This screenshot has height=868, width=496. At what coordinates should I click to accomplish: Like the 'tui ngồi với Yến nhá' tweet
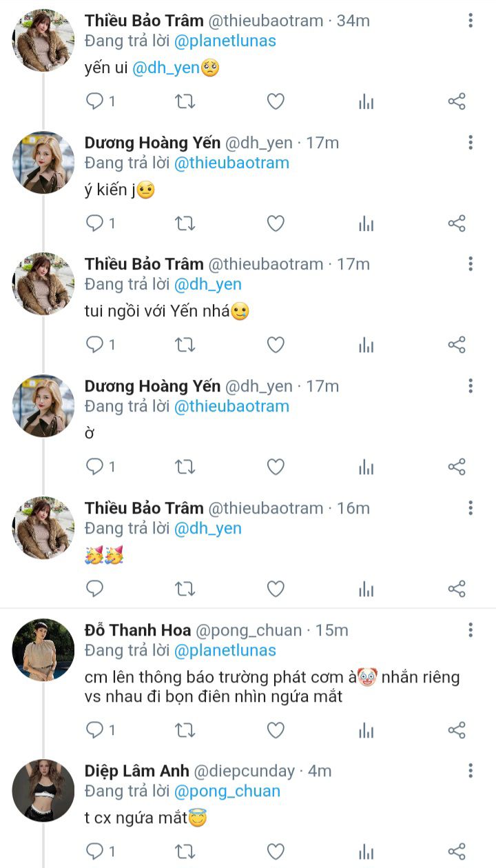point(276,345)
